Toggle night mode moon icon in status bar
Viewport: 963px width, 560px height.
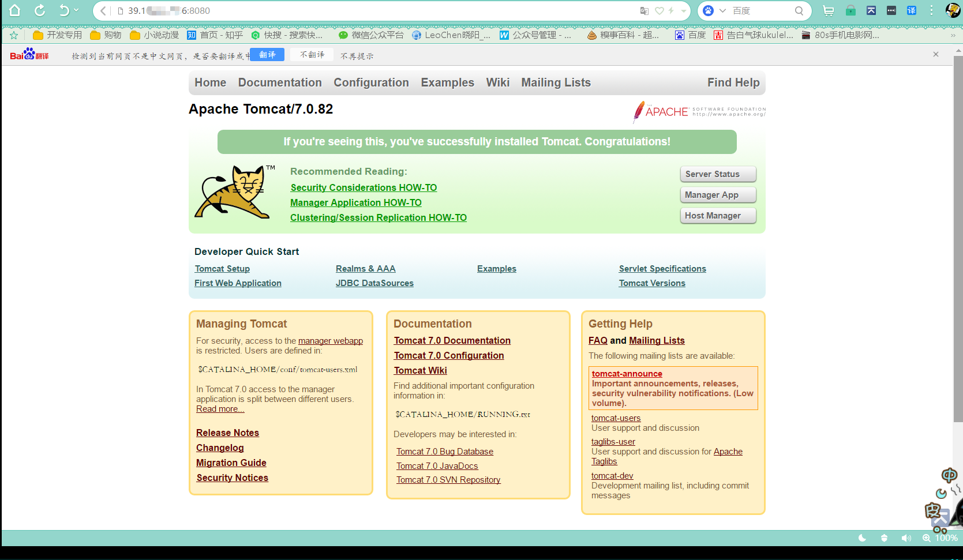(863, 538)
